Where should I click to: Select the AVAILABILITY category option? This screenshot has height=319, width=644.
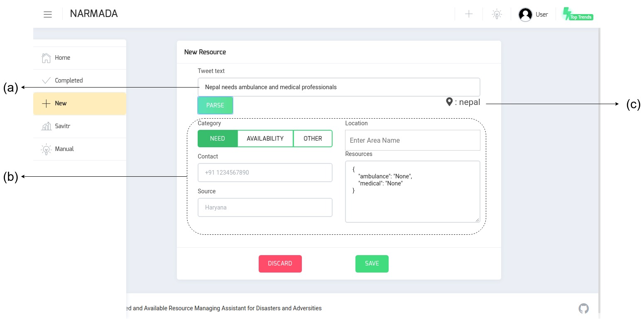pos(265,139)
